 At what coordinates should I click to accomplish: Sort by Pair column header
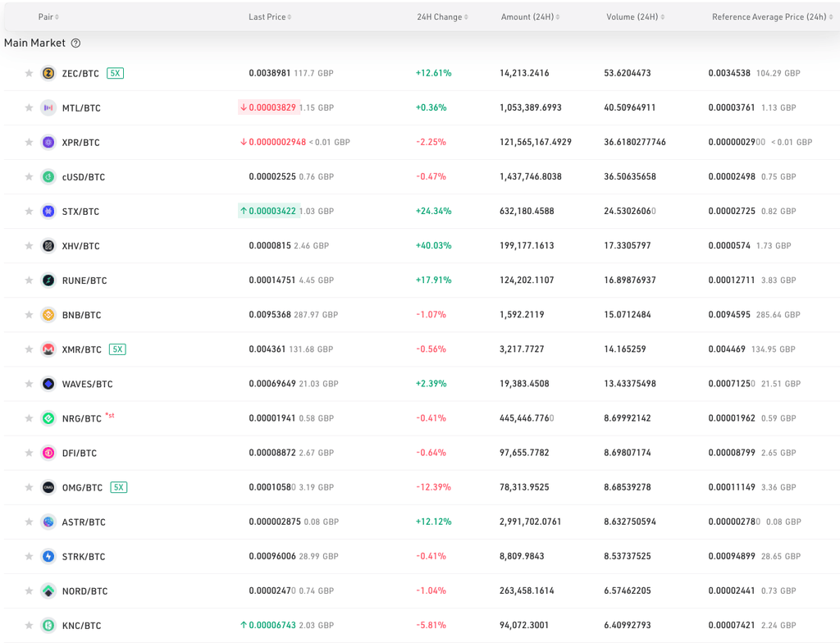48,17
